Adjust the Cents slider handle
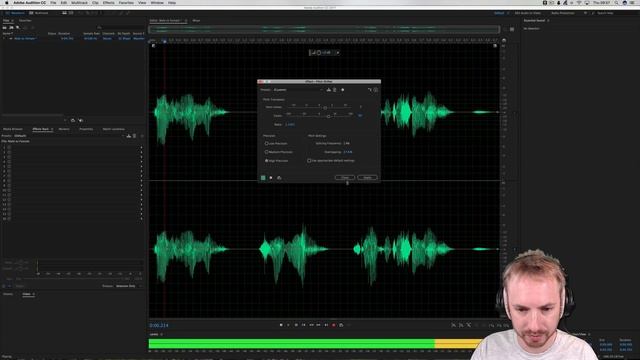 point(329,116)
